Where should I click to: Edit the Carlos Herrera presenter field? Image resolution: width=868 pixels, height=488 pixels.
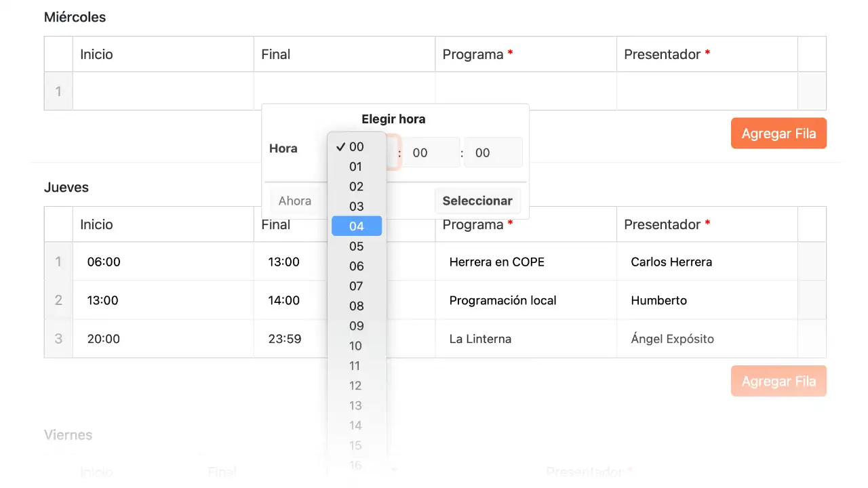tap(707, 262)
